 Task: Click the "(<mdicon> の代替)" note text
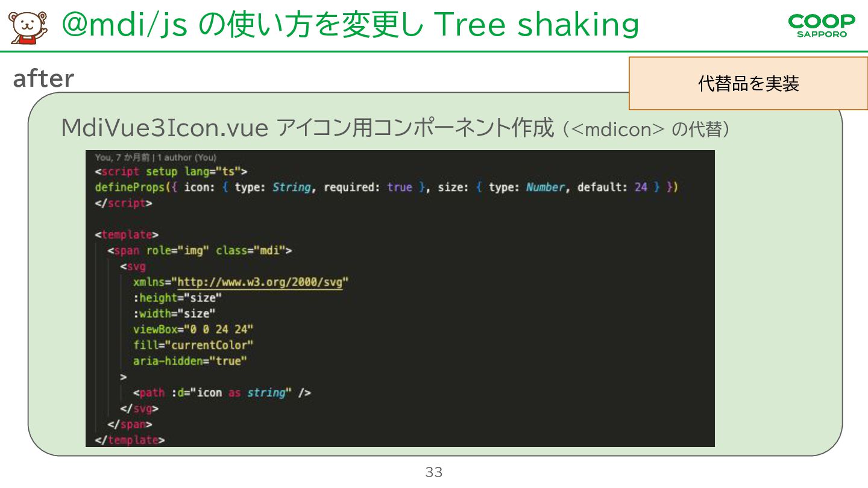pyautogui.click(x=646, y=130)
